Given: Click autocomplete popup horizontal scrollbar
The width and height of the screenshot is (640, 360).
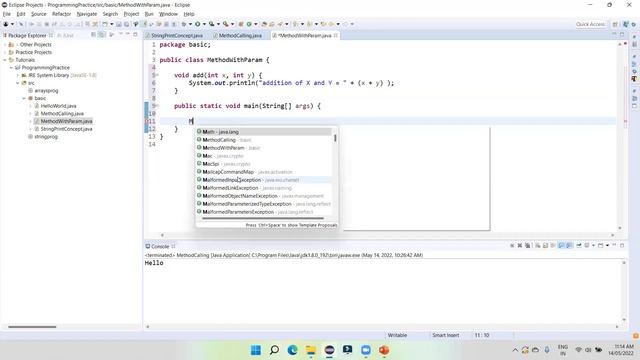Looking at the screenshot, I should click(x=263, y=218).
